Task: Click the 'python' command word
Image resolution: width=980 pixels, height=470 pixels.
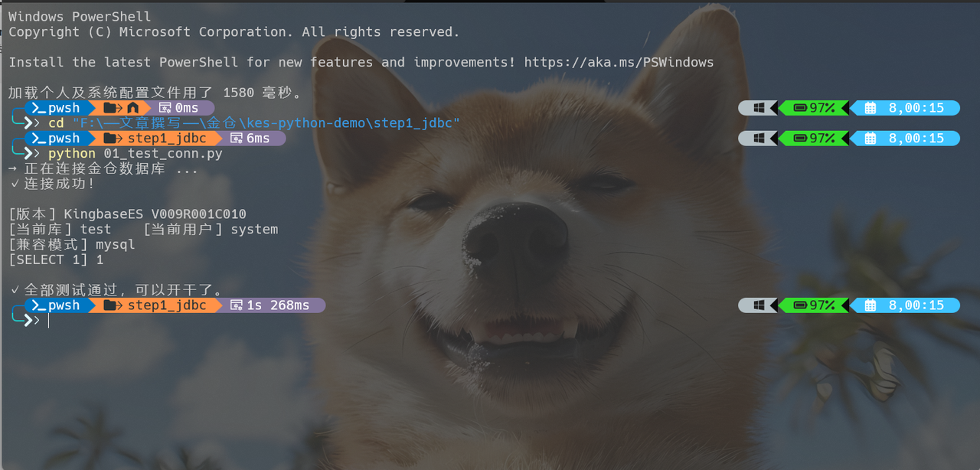Action: 71,154
